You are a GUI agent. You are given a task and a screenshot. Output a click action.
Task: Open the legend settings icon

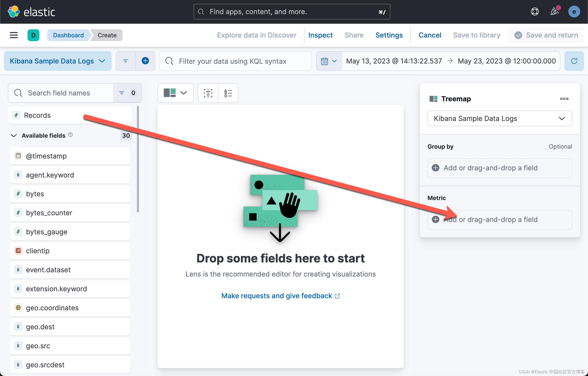(228, 93)
